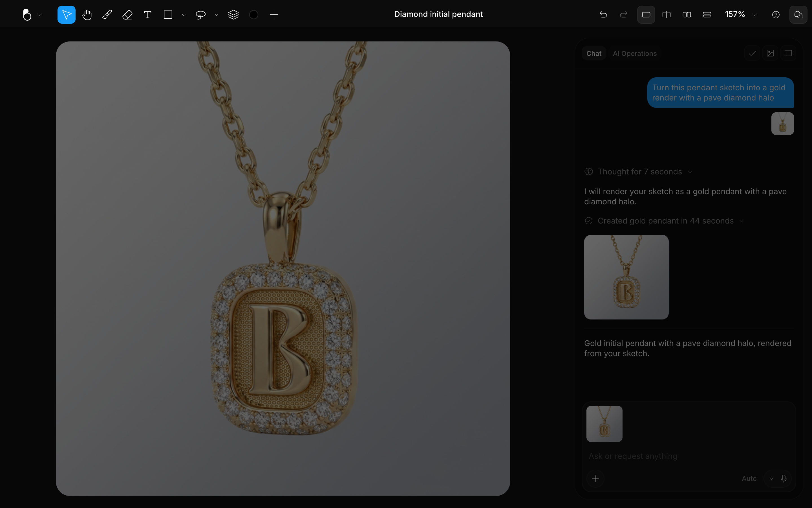Select the rectangle shape tool

[x=168, y=14]
